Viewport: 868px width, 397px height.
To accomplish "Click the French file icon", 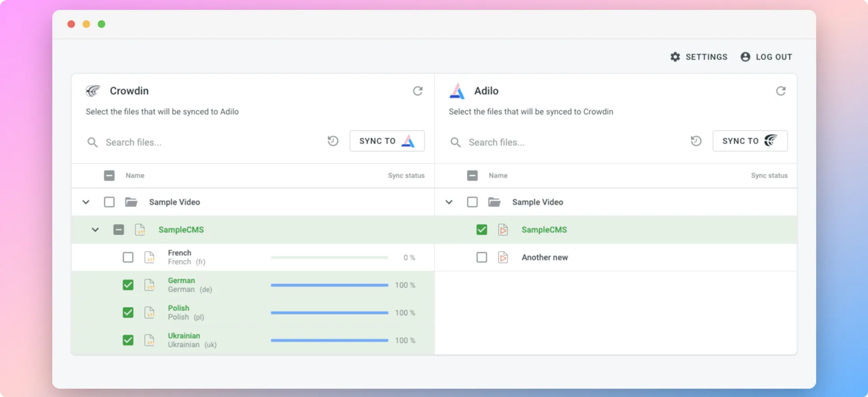I will click(150, 257).
